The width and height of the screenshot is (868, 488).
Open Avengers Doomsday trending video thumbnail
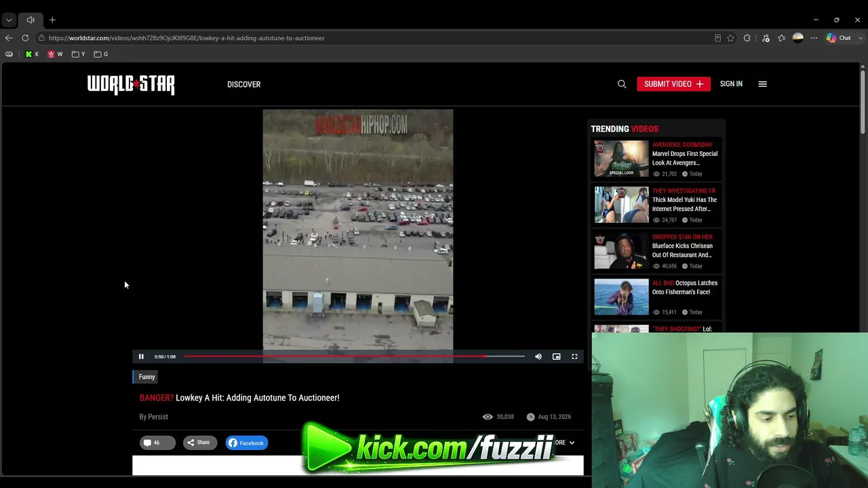(621, 159)
